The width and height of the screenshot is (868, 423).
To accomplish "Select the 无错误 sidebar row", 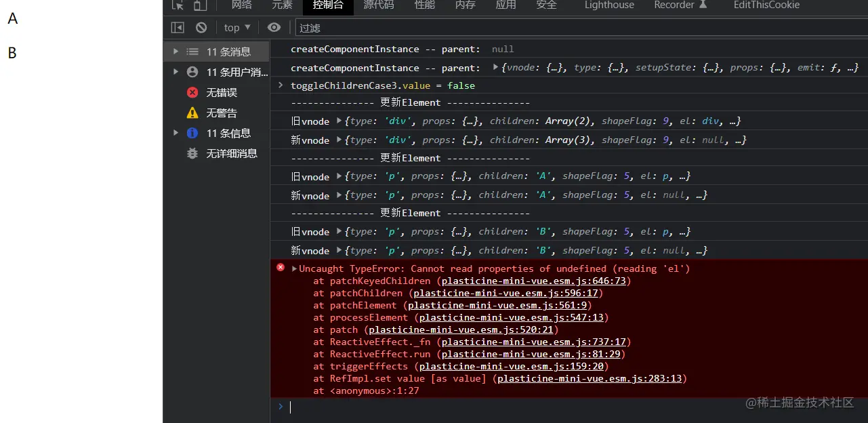I will coord(216,92).
